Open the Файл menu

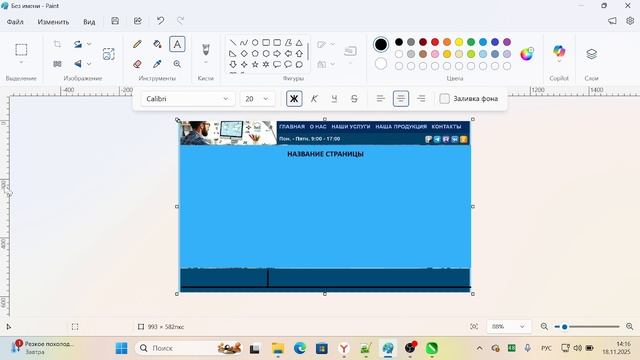point(15,22)
